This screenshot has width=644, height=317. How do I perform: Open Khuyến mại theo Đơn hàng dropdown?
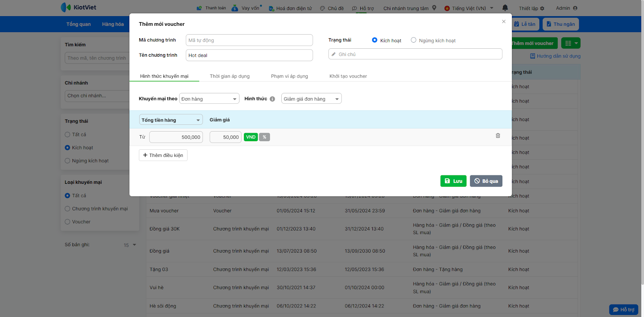point(209,99)
